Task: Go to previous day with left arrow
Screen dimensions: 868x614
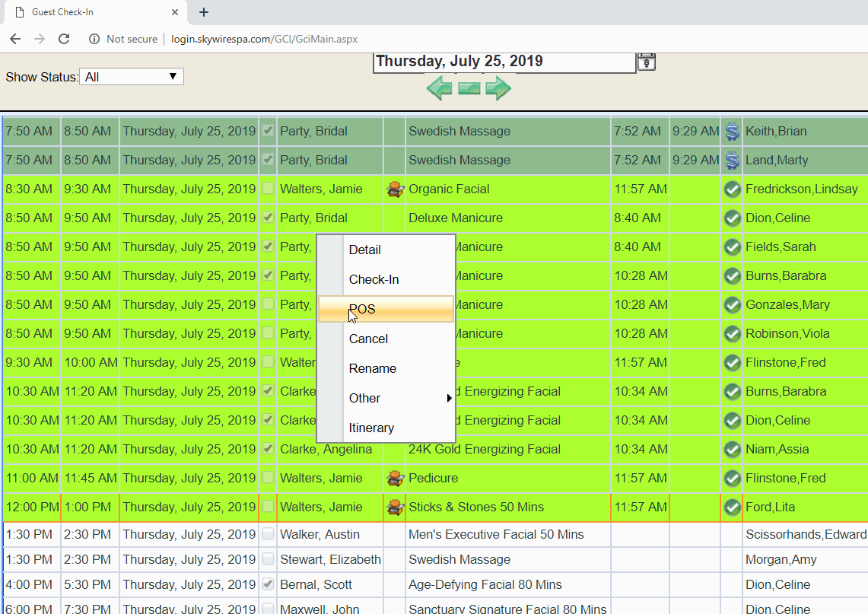Action: coord(439,88)
